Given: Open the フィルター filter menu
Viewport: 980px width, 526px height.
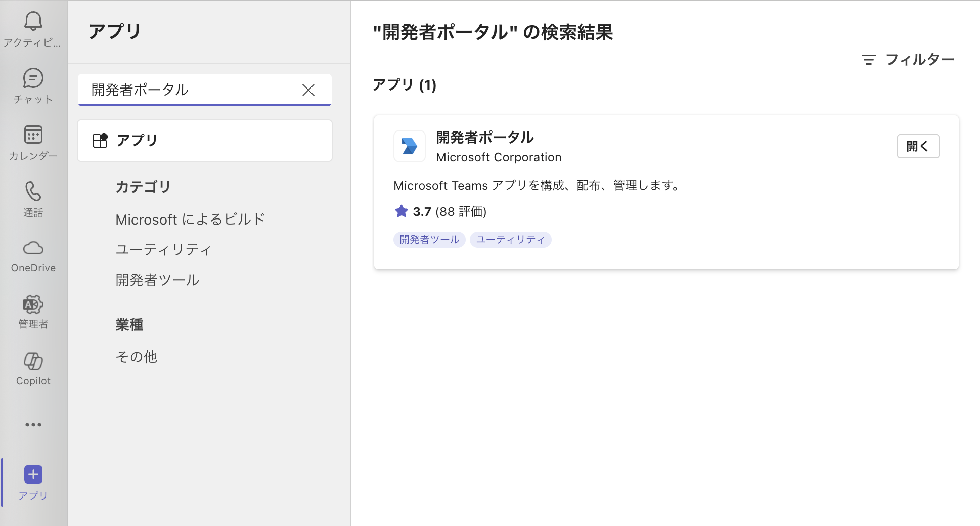Looking at the screenshot, I should (x=908, y=60).
